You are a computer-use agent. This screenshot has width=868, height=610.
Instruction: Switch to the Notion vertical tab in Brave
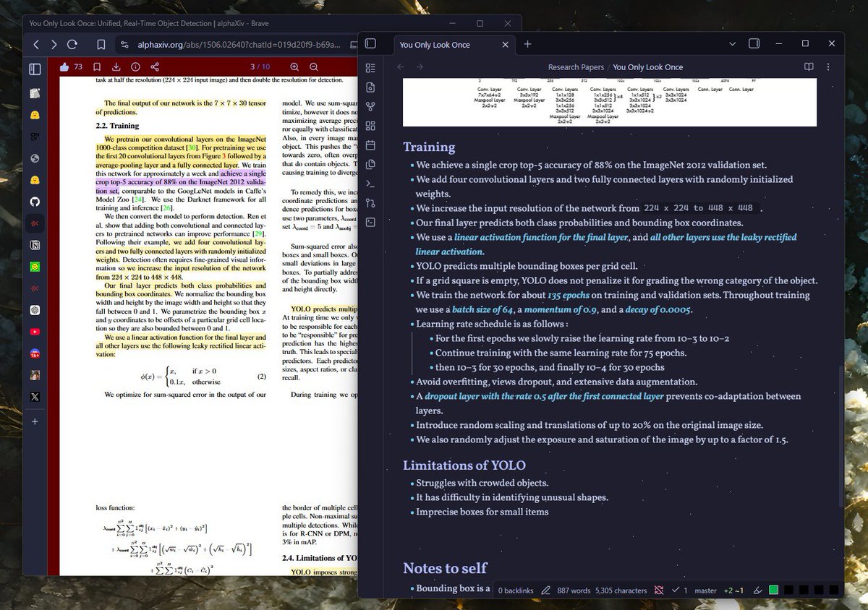pyautogui.click(x=35, y=245)
